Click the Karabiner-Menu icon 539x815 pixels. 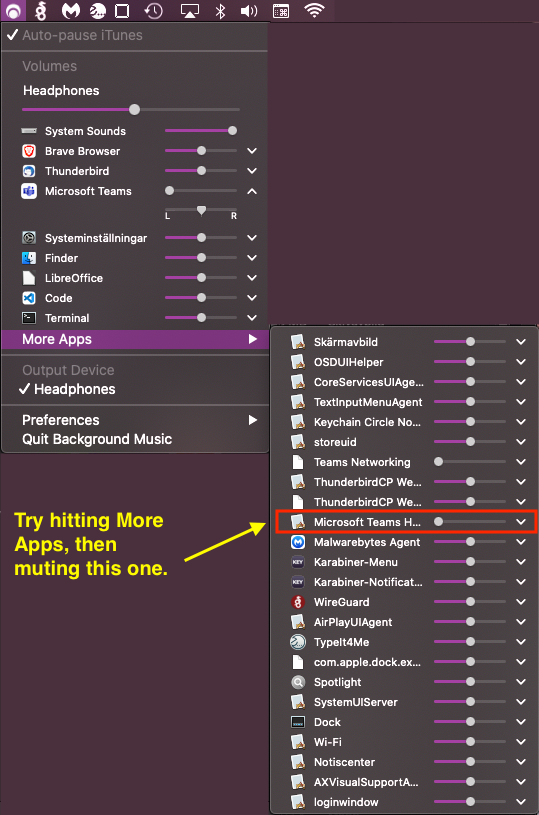pyautogui.click(x=298, y=562)
